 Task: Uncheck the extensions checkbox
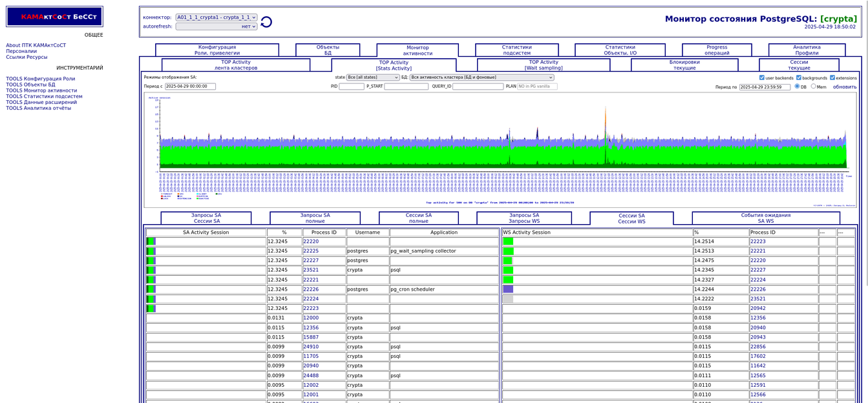click(x=832, y=77)
